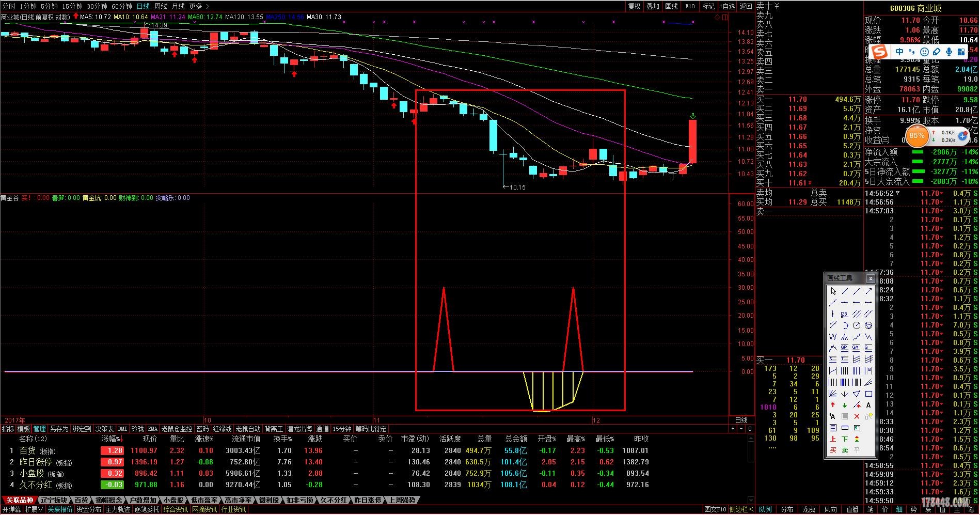Switch to 周线 weekly chart
The width and height of the screenshot is (980, 515).
[161, 6]
